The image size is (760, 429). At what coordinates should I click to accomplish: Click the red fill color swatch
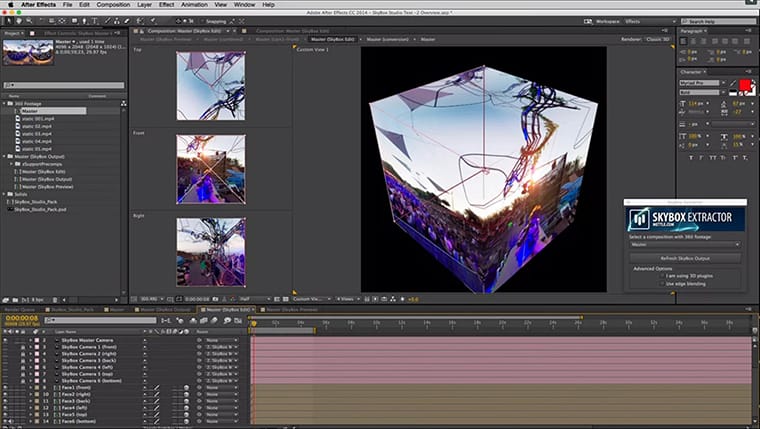(x=745, y=86)
